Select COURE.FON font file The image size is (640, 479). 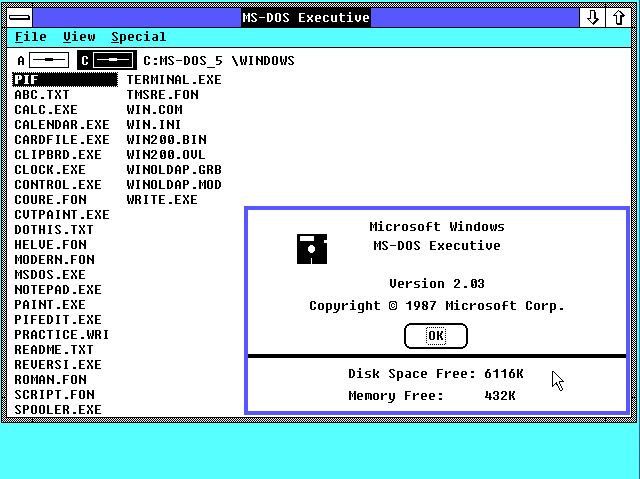coord(51,200)
